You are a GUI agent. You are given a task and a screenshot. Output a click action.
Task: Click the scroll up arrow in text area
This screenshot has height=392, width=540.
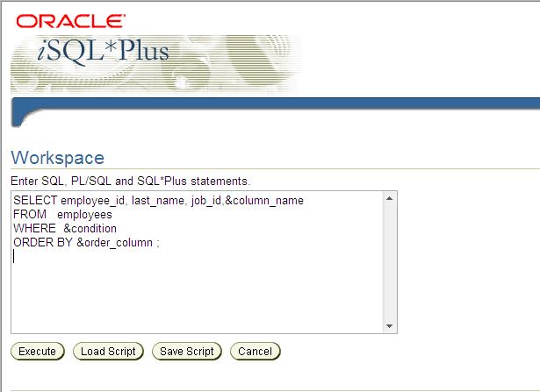click(x=390, y=198)
